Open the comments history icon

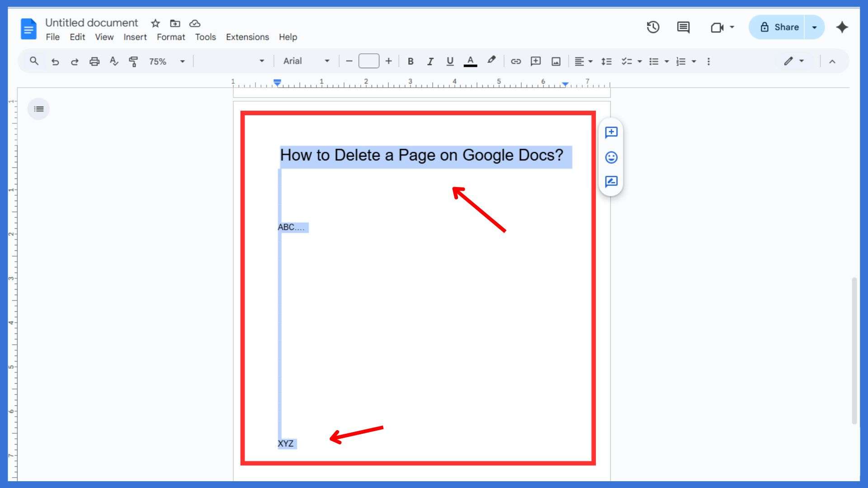[x=683, y=27]
